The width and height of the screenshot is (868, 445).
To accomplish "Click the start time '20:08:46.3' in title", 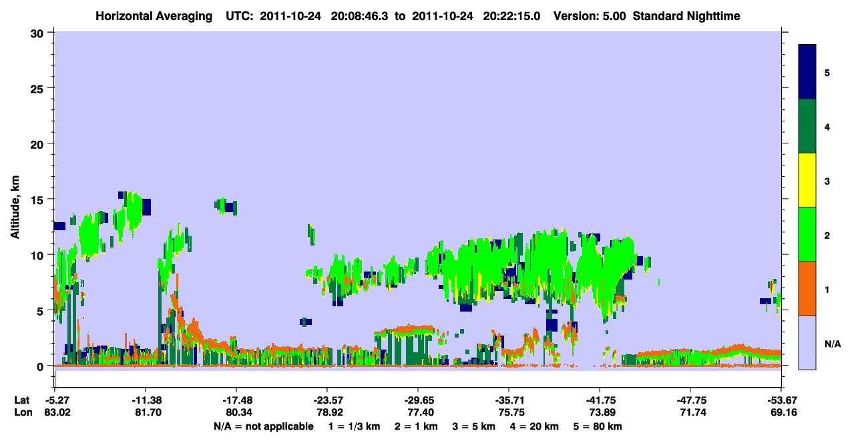I will [361, 16].
